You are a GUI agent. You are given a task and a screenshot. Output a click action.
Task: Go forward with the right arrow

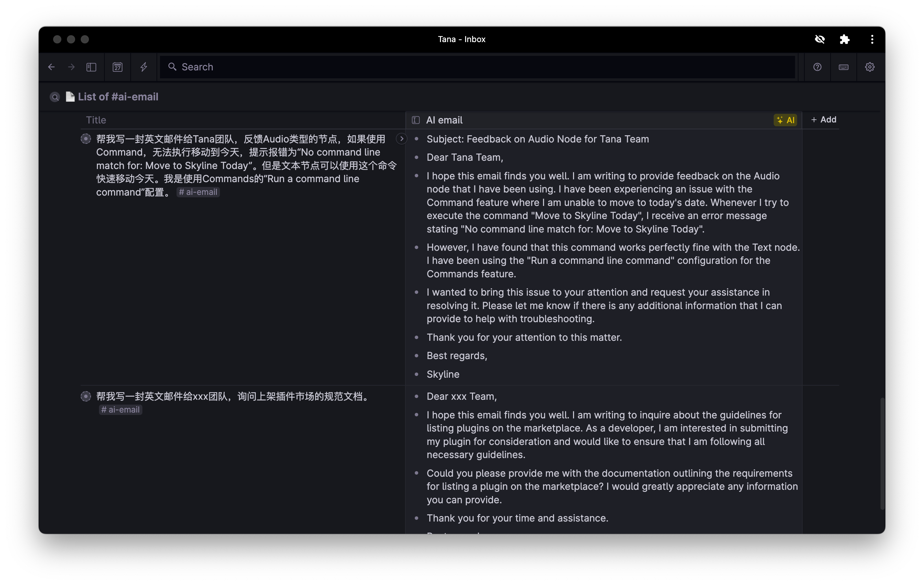pos(71,67)
